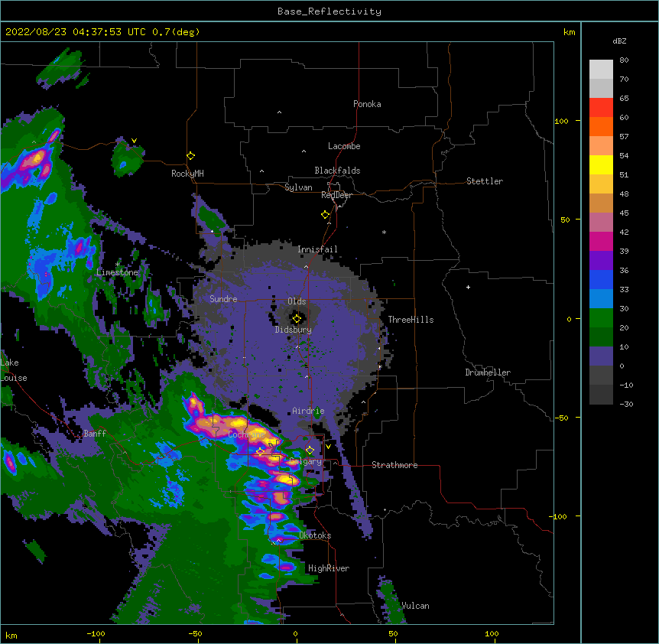Click the Strathmore town label
The width and height of the screenshot is (659, 644).
coord(394,465)
